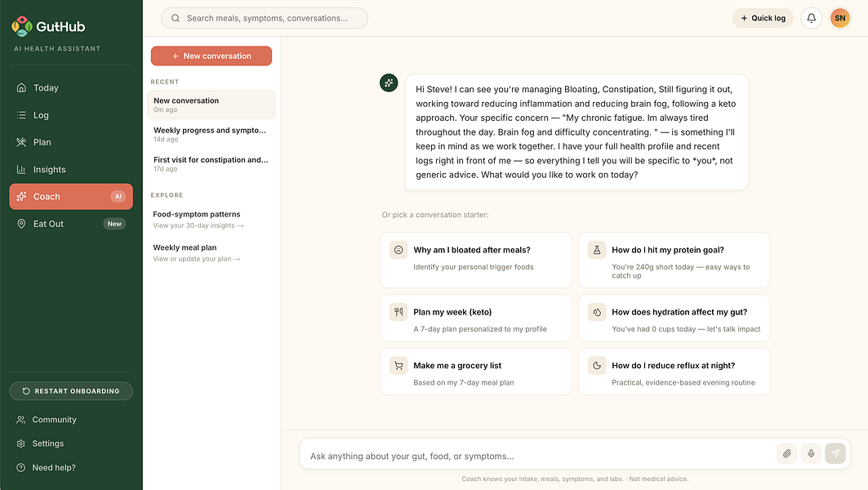Image resolution: width=868 pixels, height=490 pixels.
Task: Select the 'Why am I bloated after meals?' starter
Action: (475, 261)
